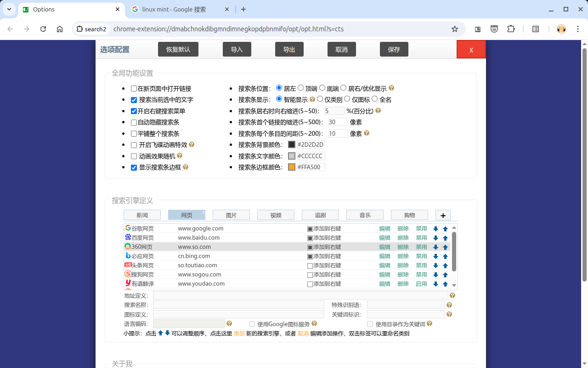
Task: Open the orange 搜索条边框颜色 color swatch
Action: point(291,167)
